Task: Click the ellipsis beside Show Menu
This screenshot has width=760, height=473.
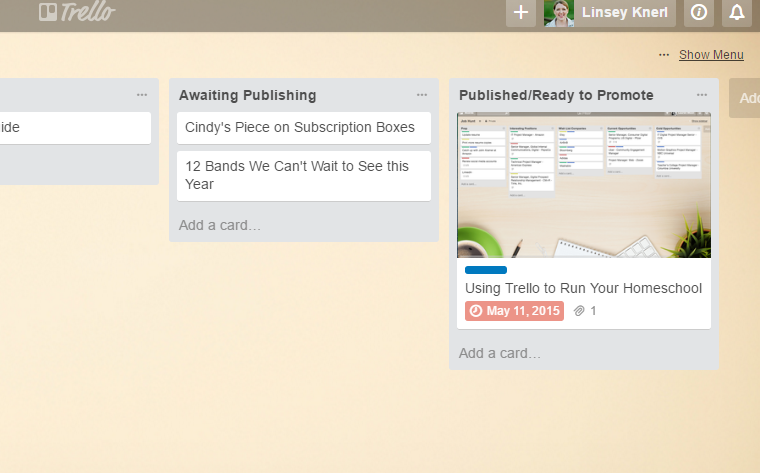Action: pos(664,55)
